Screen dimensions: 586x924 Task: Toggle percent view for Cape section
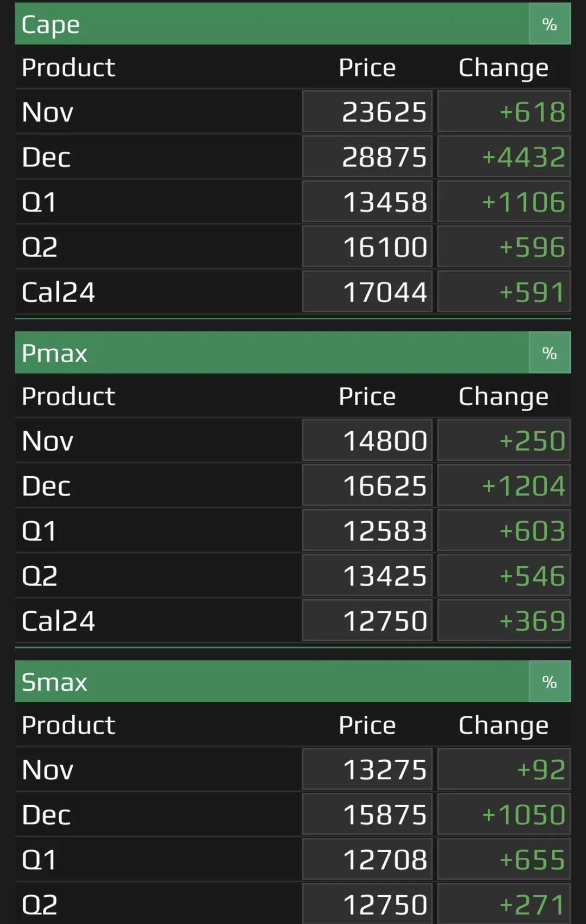(550, 24)
